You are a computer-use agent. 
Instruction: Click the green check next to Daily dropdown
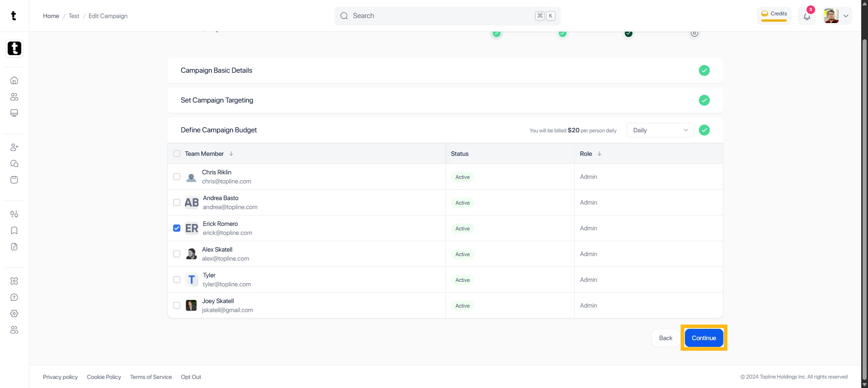[x=704, y=130]
